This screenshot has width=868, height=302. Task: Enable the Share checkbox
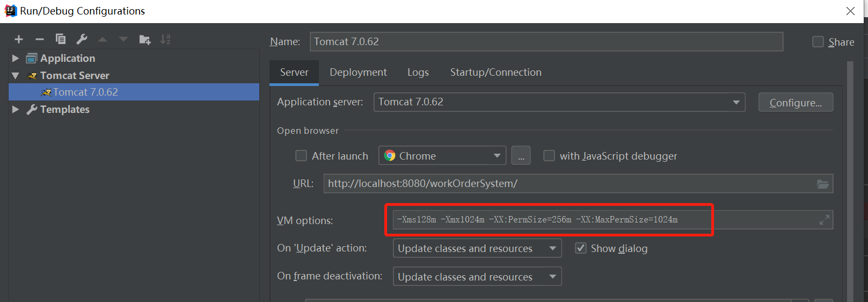click(x=818, y=42)
